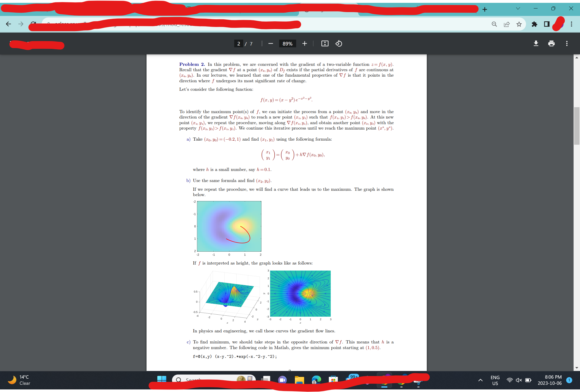The height and width of the screenshot is (392, 580).
Task: Open a new browser tab
Action: 484,9
